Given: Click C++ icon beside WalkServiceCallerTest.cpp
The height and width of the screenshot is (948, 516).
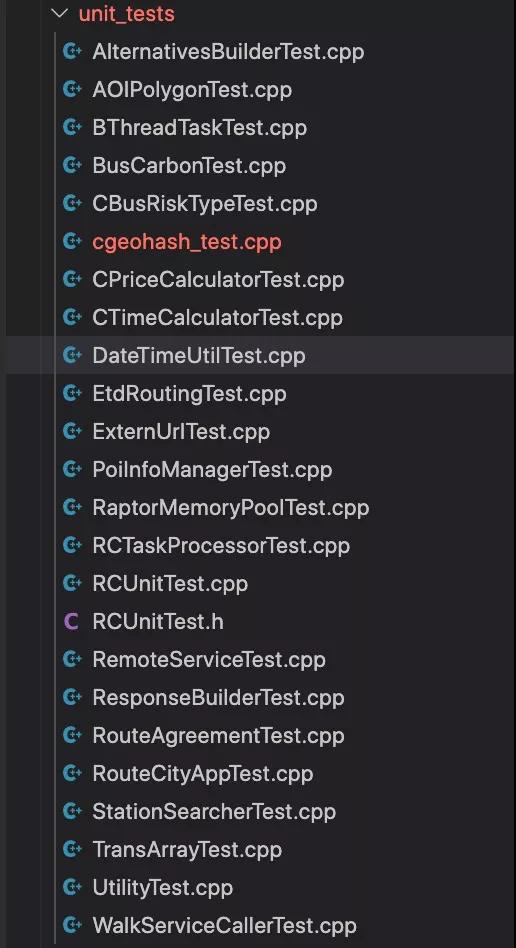Looking at the screenshot, I should (x=72, y=925).
